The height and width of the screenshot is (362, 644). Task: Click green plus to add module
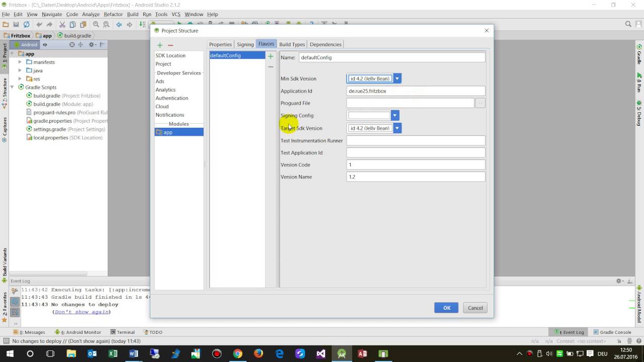pyautogui.click(x=160, y=45)
